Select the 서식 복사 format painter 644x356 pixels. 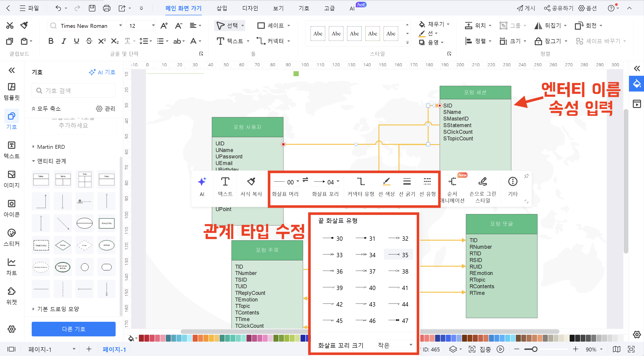[x=251, y=186]
